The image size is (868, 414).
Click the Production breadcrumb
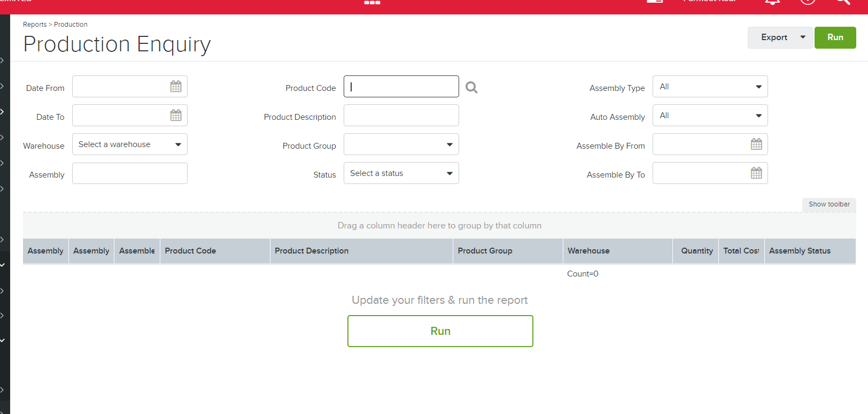[71, 25]
